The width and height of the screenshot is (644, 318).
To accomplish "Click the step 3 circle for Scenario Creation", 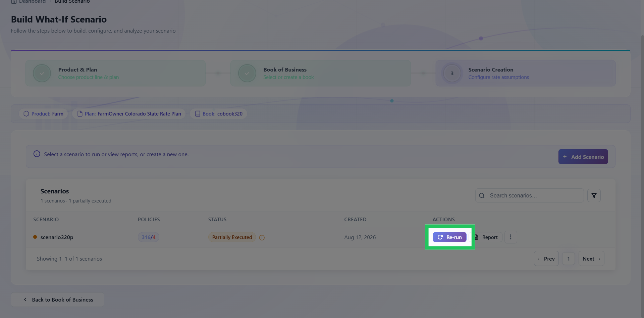I will (x=452, y=73).
